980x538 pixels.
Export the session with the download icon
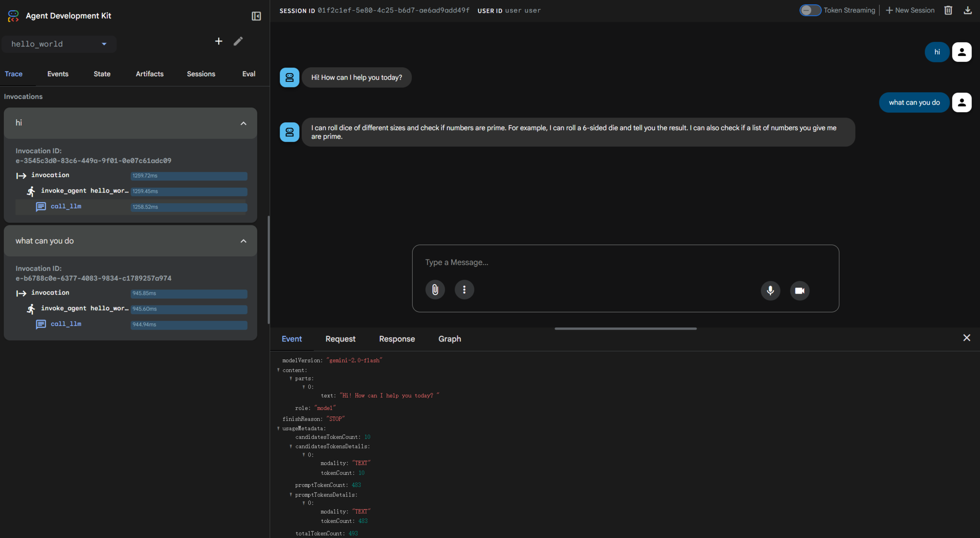click(x=968, y=10)
